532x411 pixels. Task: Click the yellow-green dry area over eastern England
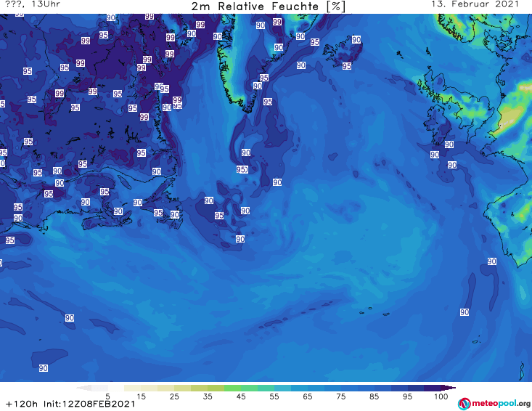point(511,117)
